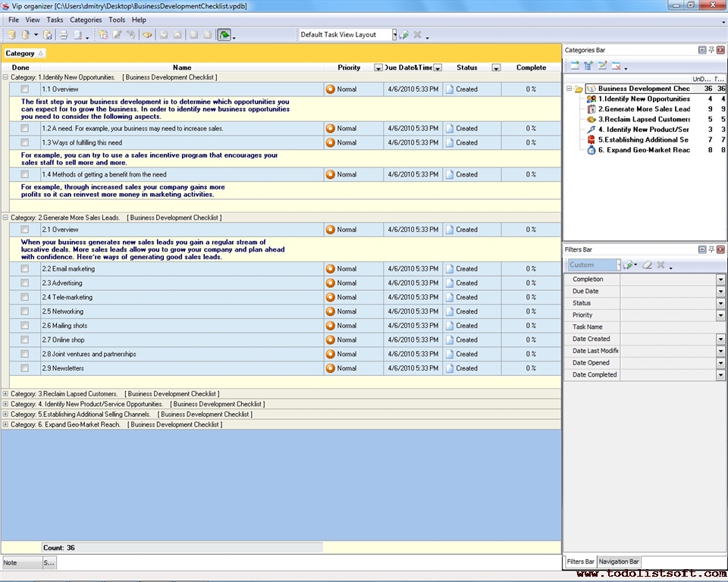Click the green flag icon in the toolbar
This screenshot has height=582, width=728.
point(224,35)
